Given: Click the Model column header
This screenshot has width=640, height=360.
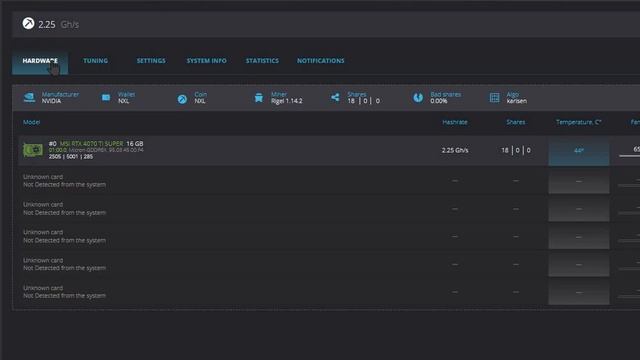Looking at the screenshot, I should 31,122.
